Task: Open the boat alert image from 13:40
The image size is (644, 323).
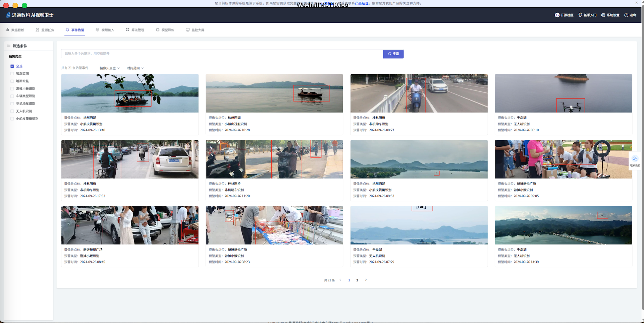Action: pos(130,93)
